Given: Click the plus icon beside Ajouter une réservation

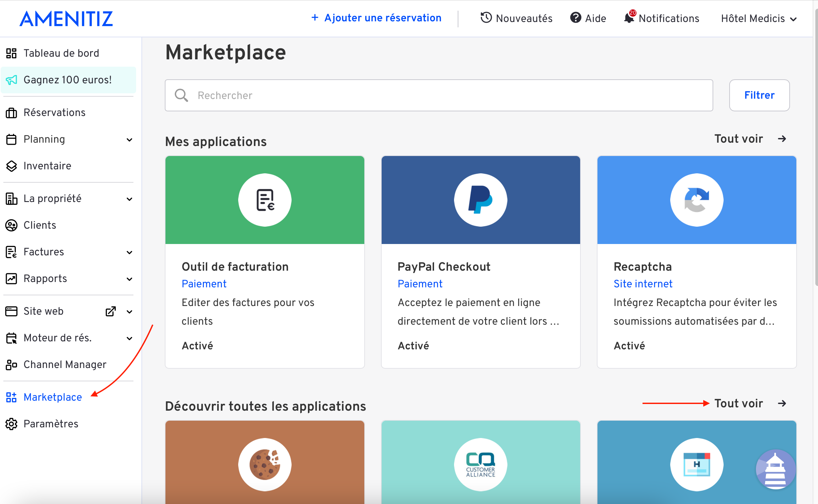Looking at the screenshot, I should (x=315, y=18).
